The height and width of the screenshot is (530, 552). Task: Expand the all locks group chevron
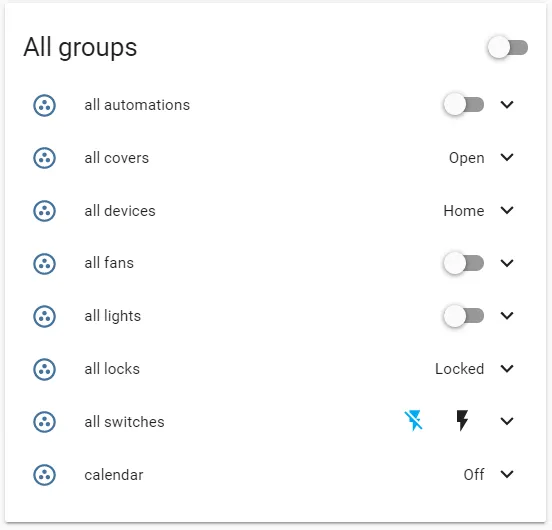pos(507,368)
